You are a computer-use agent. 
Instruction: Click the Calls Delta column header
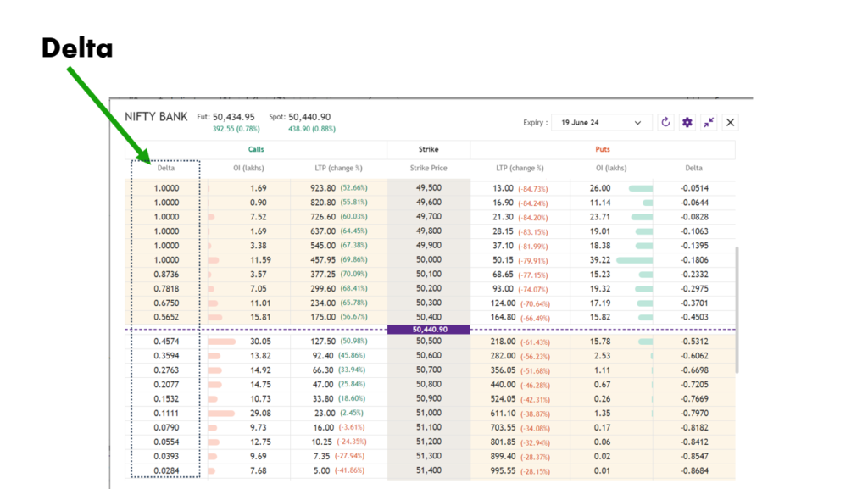pyautogui.click(x=166, y=168)
